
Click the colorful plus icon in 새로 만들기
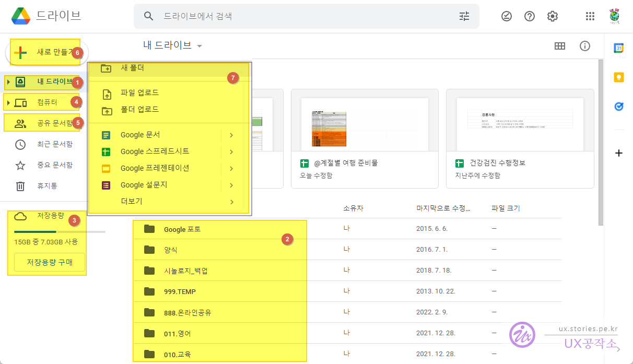point(20,52)
